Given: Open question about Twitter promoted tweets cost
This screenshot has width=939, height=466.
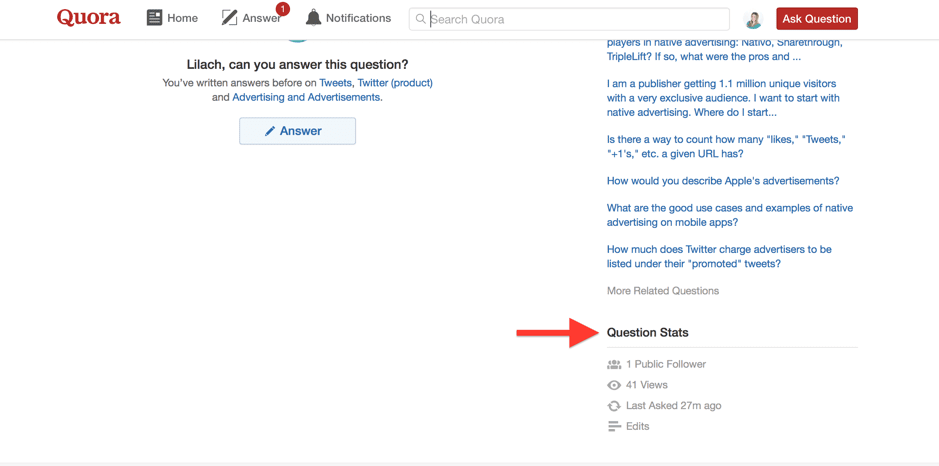Looking at the screenshot, I should tap(718, 256).
